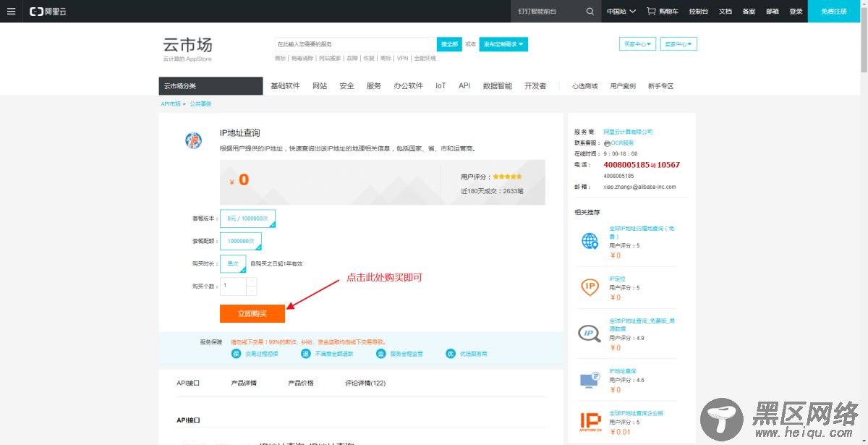Image resolution: width=868 pixels, height=445 pixels.
Task: Click the top bar search input field
Action: pos(548,12)
